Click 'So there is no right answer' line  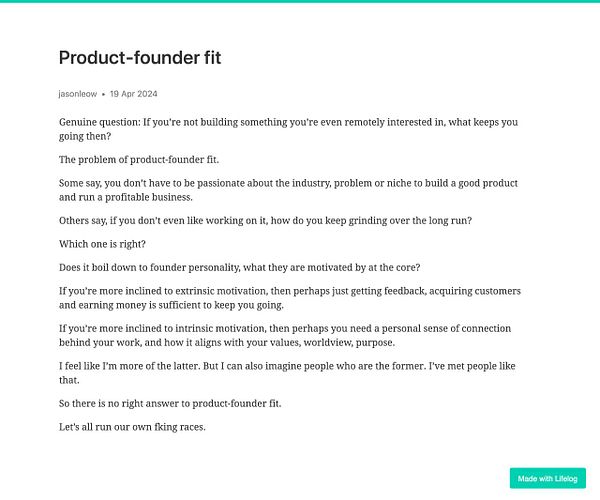[x=170, y=404]
